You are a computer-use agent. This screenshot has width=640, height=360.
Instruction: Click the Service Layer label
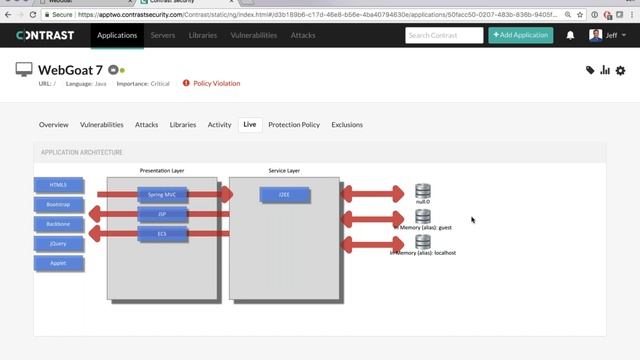[284, 171]
